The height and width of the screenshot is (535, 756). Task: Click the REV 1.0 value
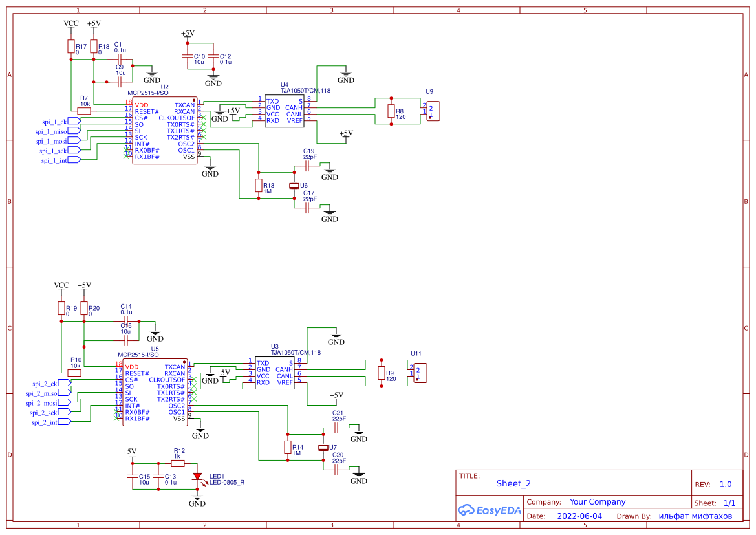pos(725,484)
